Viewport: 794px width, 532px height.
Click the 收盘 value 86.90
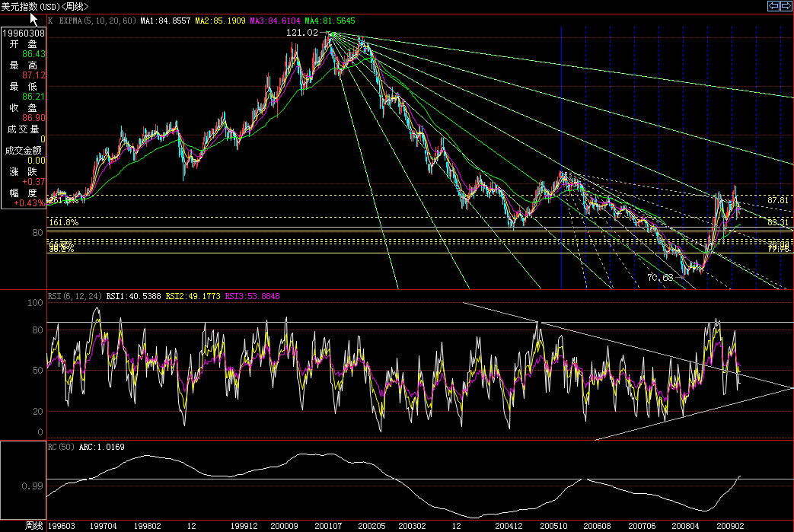tap(34, 118)
